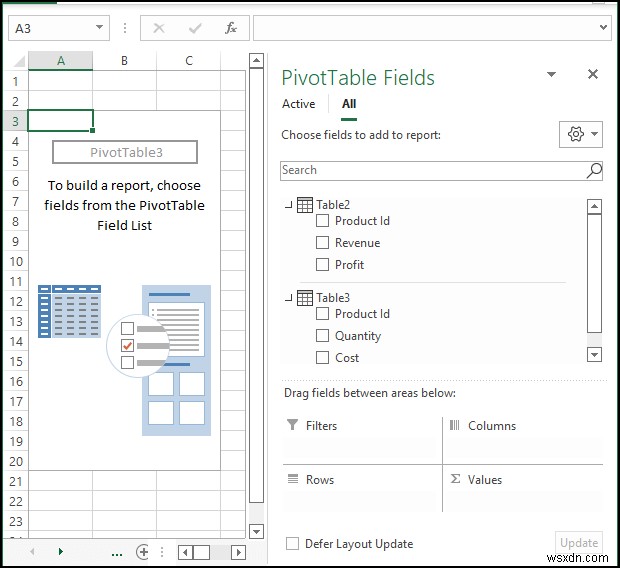This screenshot has height=568, width=620.
Task: Click the Rows area drop zone
Action: [359, 502]
